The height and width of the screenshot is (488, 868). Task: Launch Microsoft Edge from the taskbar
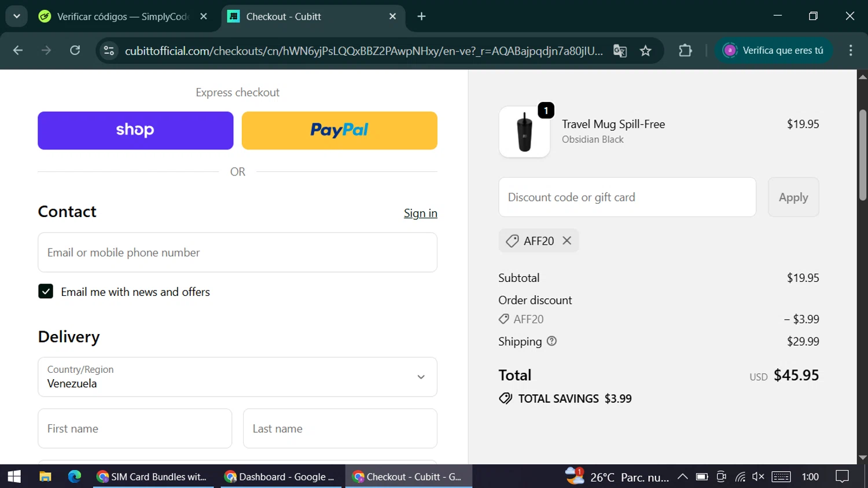75,476
